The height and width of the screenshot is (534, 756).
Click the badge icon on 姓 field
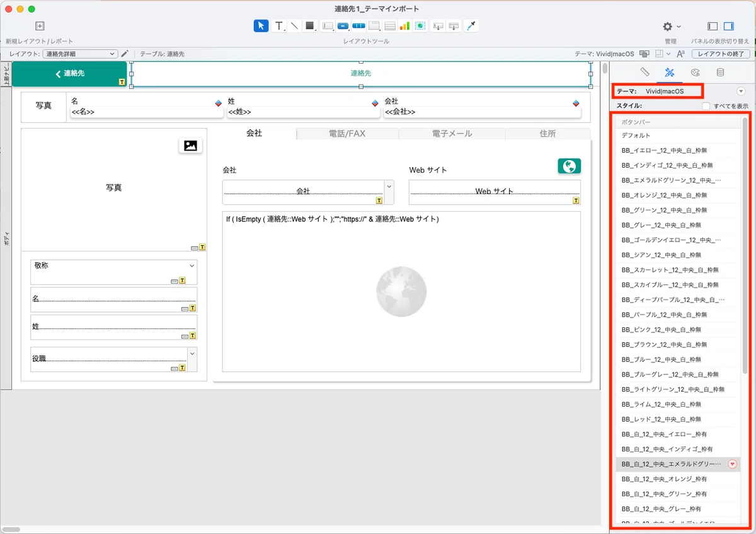pos(375,103)
